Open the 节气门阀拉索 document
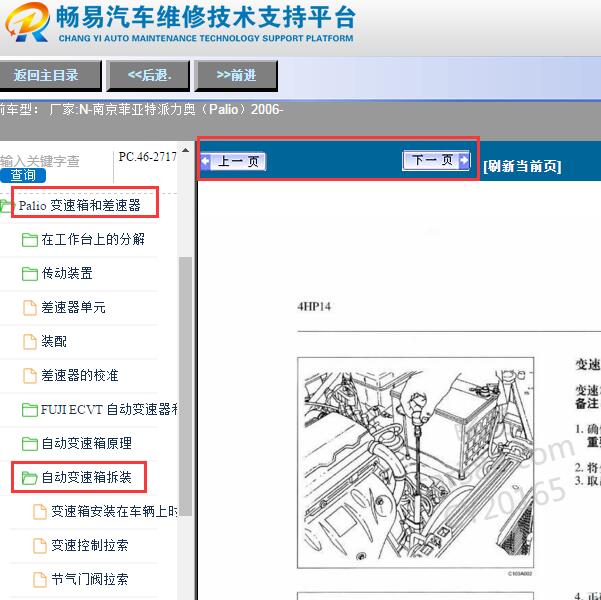Image resolution: width=601 pixels, height=600 pixels. click(x=90, y=579)
